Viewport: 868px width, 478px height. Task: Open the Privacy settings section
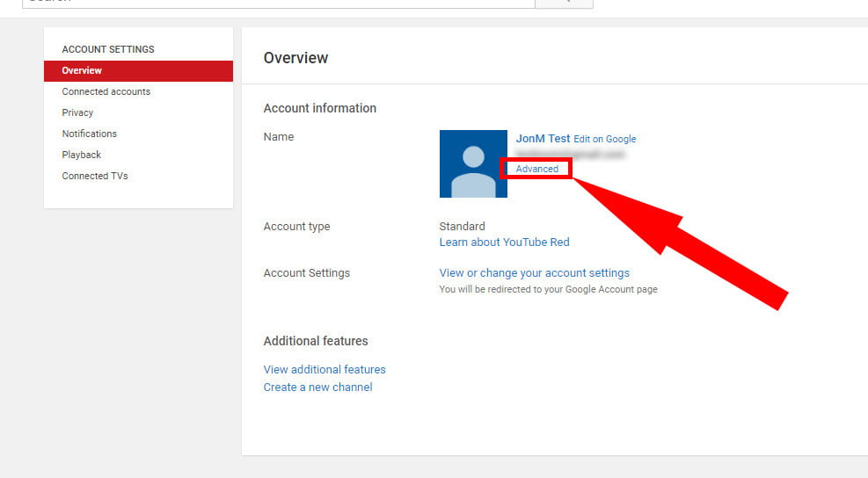(x=77, y=112)
